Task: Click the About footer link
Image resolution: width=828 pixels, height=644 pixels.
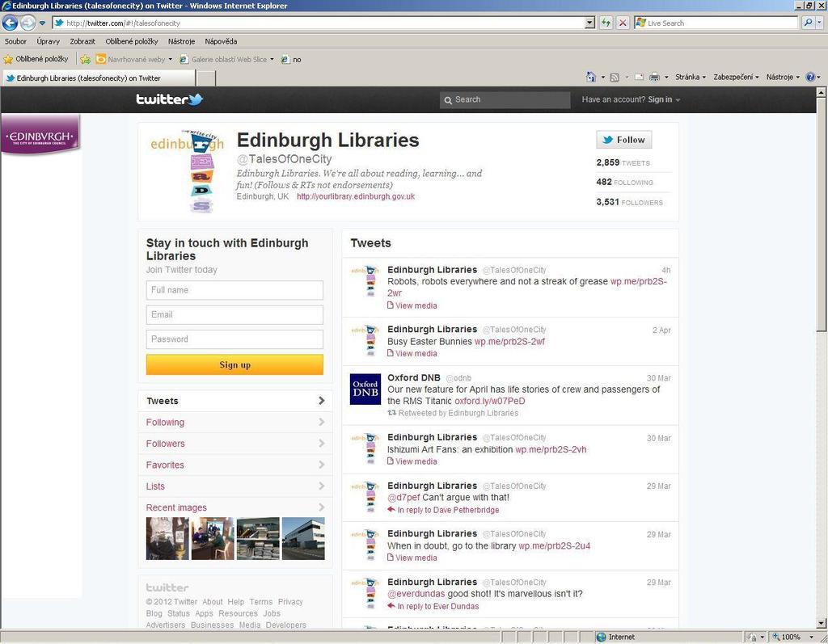Action: (213, 602)
